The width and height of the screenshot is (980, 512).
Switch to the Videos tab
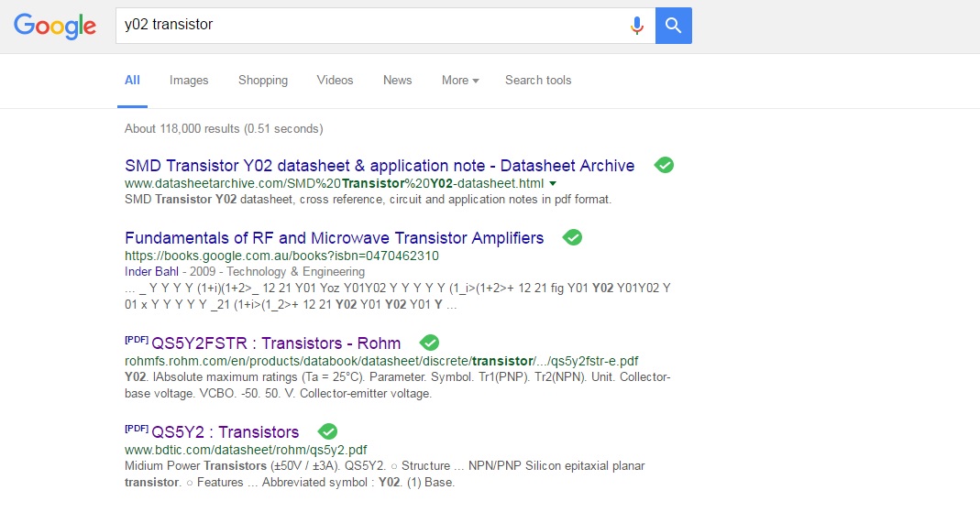click(x=335, y=81)
